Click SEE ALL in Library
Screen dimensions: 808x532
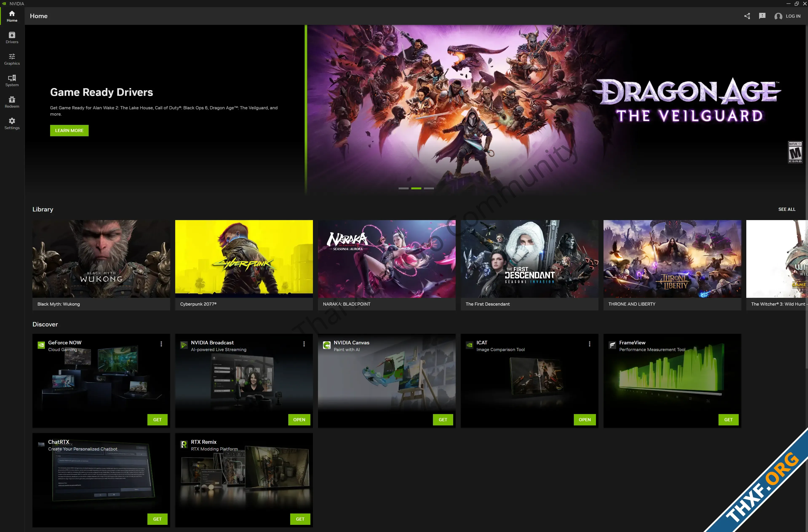tap(787, 209)
